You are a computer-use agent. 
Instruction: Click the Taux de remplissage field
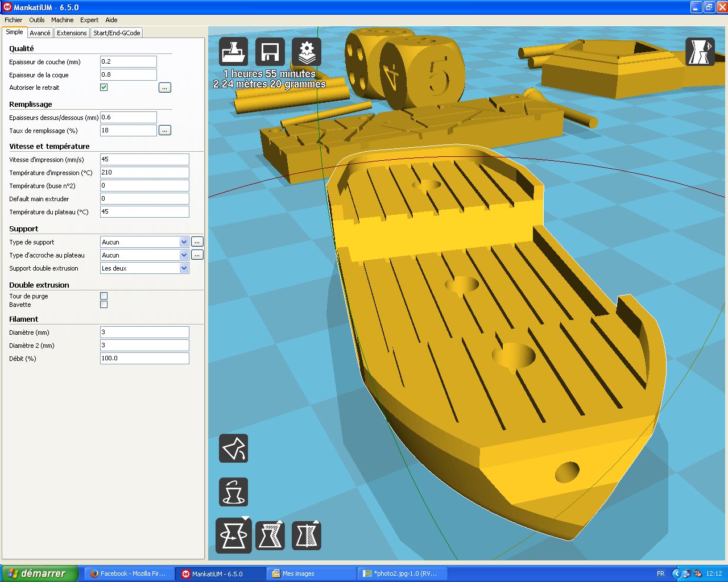(x=129, y=130)
